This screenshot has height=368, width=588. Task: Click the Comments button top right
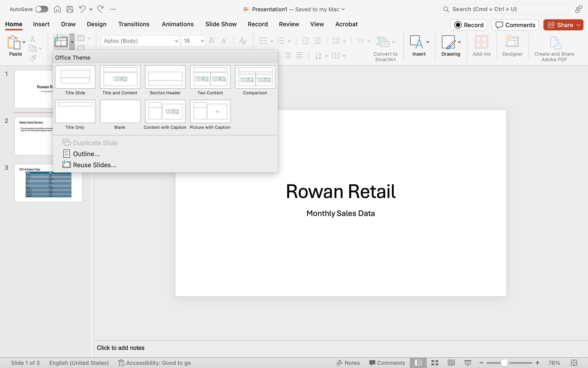(515, 25)
